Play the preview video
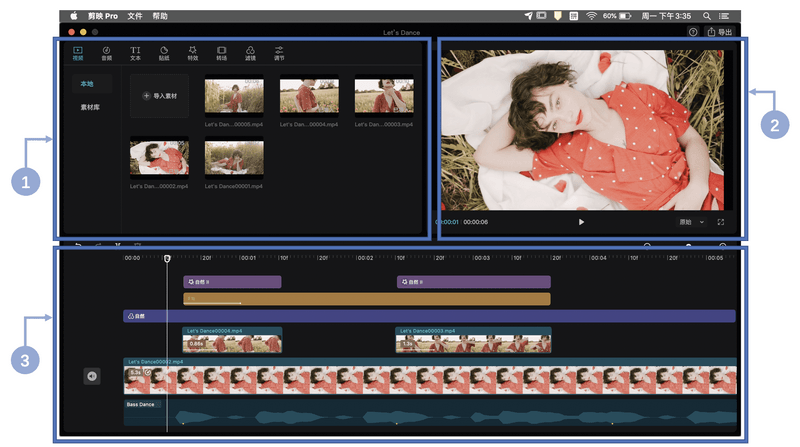800x447 pixels. [581, 222]
